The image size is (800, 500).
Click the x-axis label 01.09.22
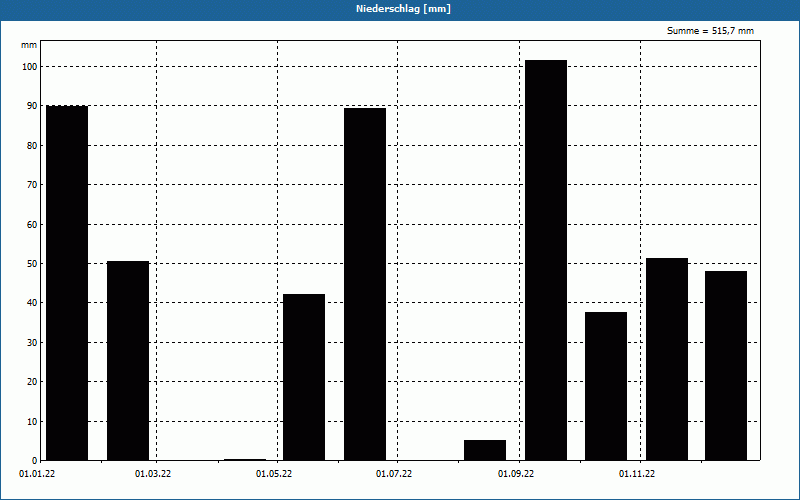click(x=516, y=474)
